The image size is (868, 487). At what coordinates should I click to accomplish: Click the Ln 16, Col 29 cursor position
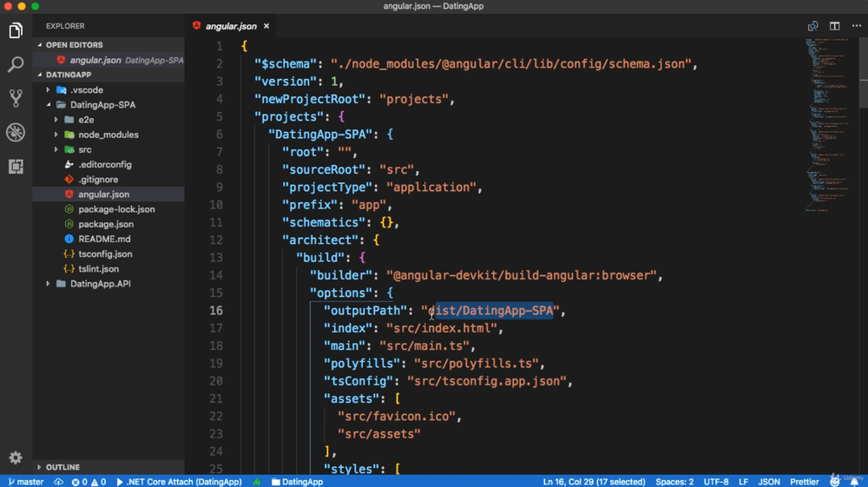click(x=594, y=482)
